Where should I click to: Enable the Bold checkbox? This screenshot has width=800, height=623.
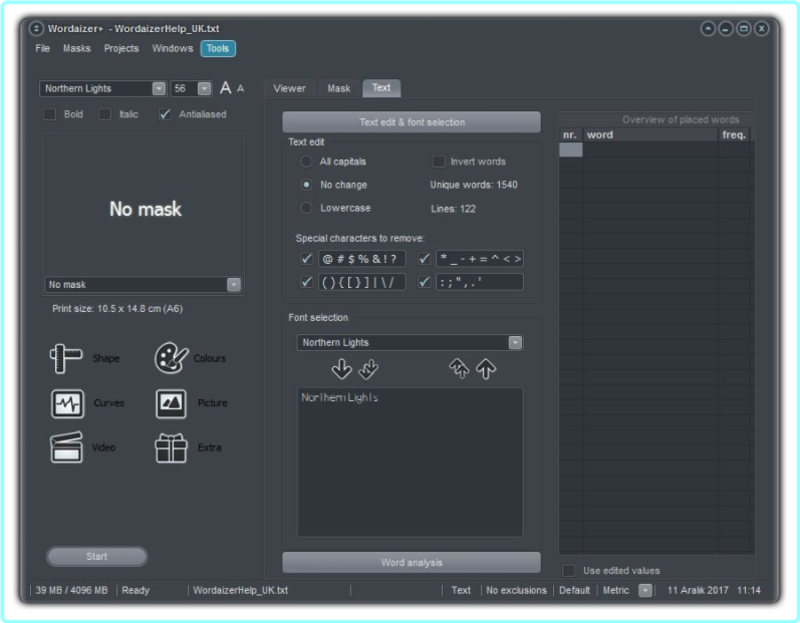tap(49, 114)
